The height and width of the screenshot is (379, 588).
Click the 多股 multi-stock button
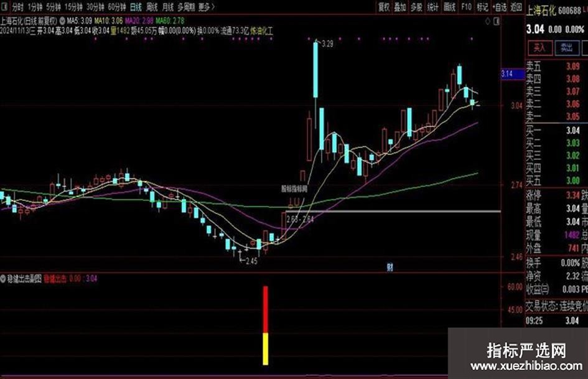(x=416, y=7)
